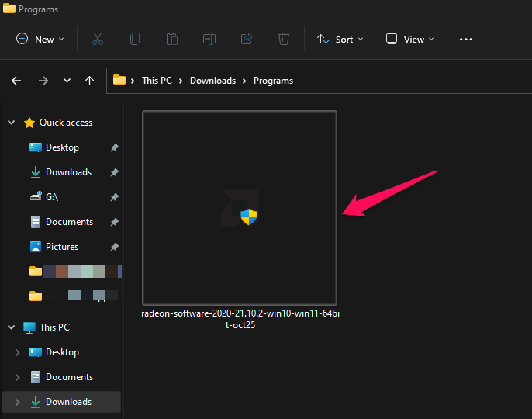Open pinned Downloads under Quick access

point(68,172)
